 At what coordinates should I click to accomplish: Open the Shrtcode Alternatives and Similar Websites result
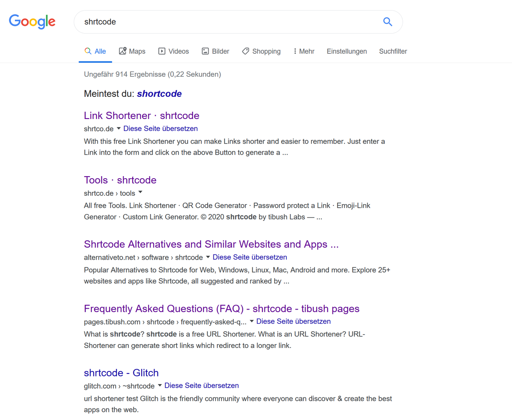click(x=211, y=244)
